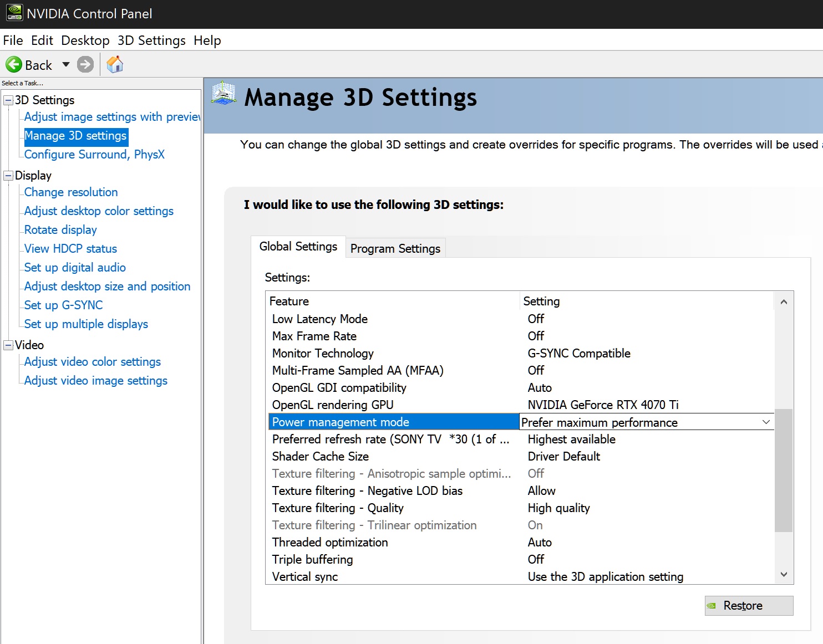823x644 pixels.
Task: Select the Global Settings tab
Action: [x=298, y=247]
